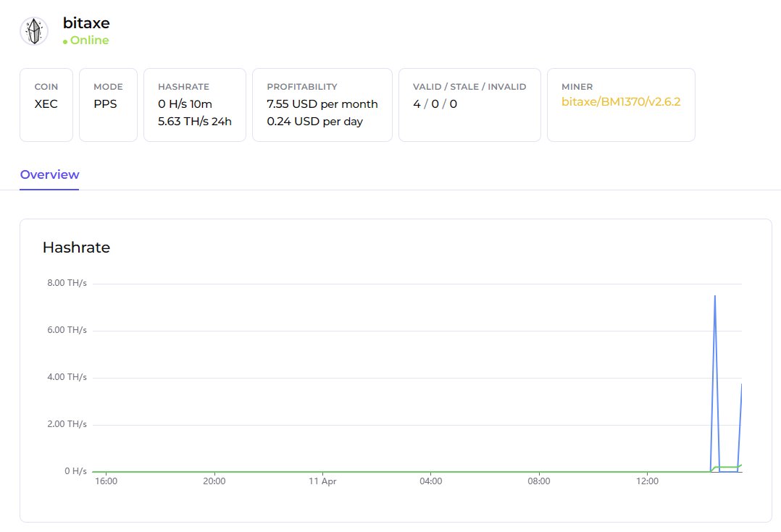
Task: Click the 6.00 TH/s axis label
Action: click(x=67, y=330)
